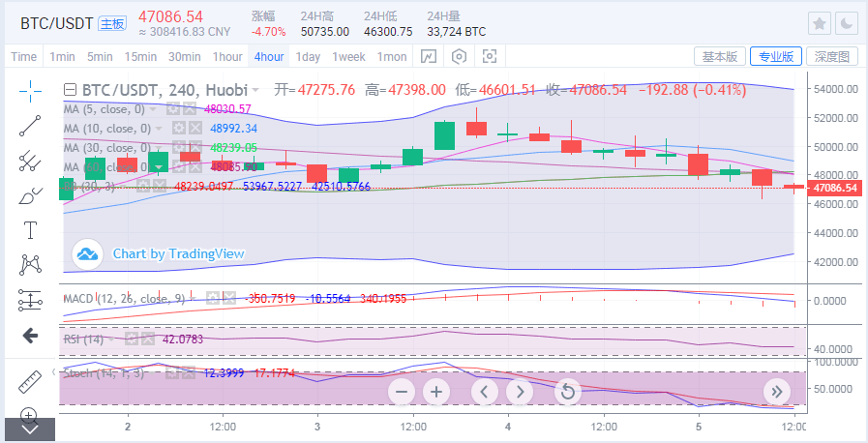The width and height of the screenshot is (868, 443).
Task: Select the 30min timeframe
Action: [184, 56]
